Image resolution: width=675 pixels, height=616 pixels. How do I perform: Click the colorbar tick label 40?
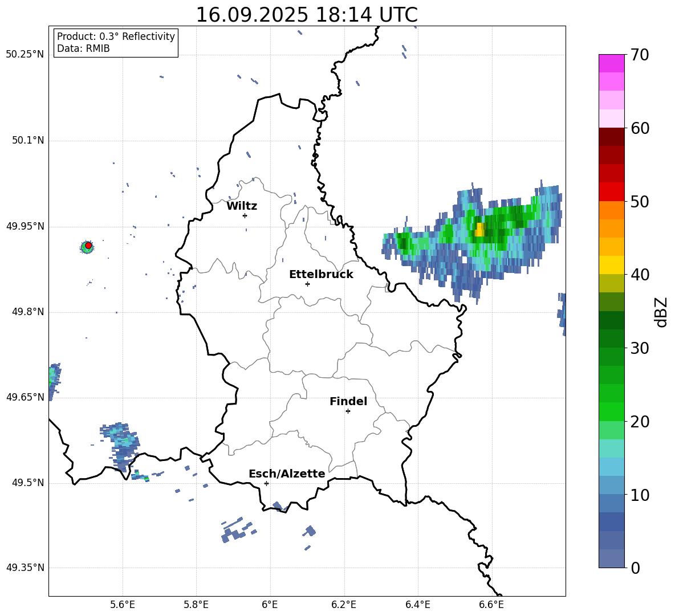[640, 275]
